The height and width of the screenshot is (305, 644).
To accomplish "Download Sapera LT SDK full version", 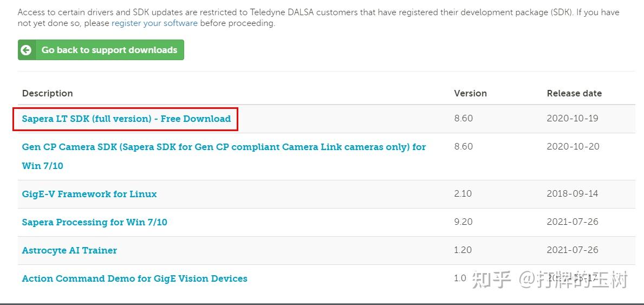I will coord(126,119).
